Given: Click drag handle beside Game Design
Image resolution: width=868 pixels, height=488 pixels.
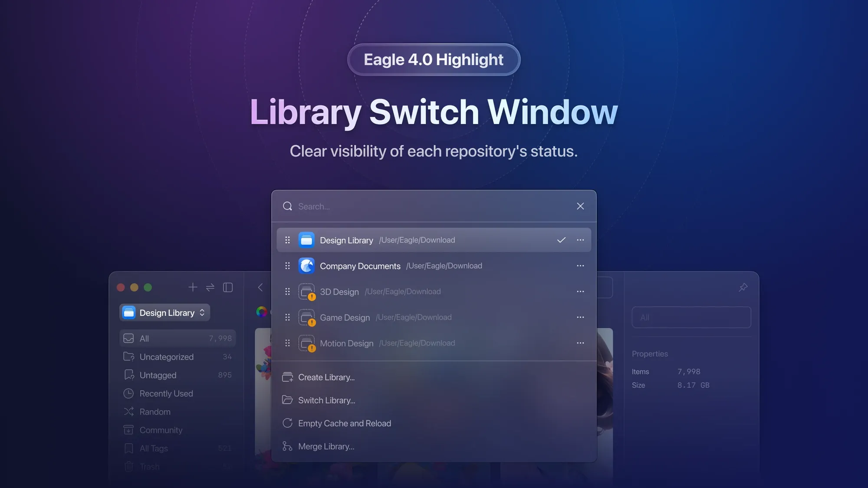Looking at the screenshot, I should [x=287, y=317].
